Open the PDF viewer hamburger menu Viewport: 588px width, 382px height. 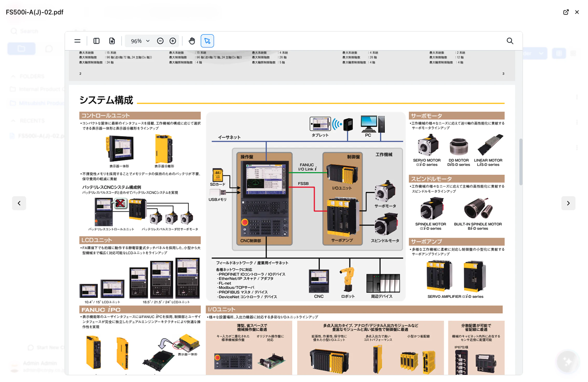(77, 41)
